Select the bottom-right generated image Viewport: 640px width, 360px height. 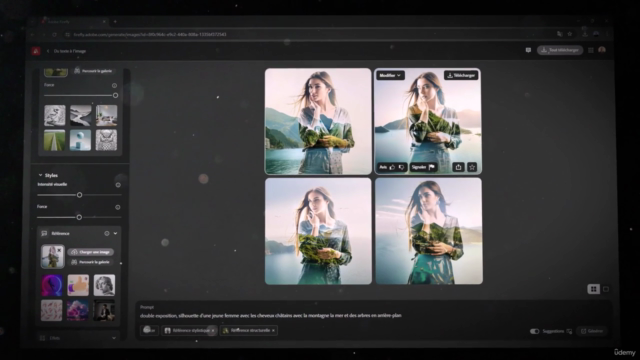tap(429, 231)
